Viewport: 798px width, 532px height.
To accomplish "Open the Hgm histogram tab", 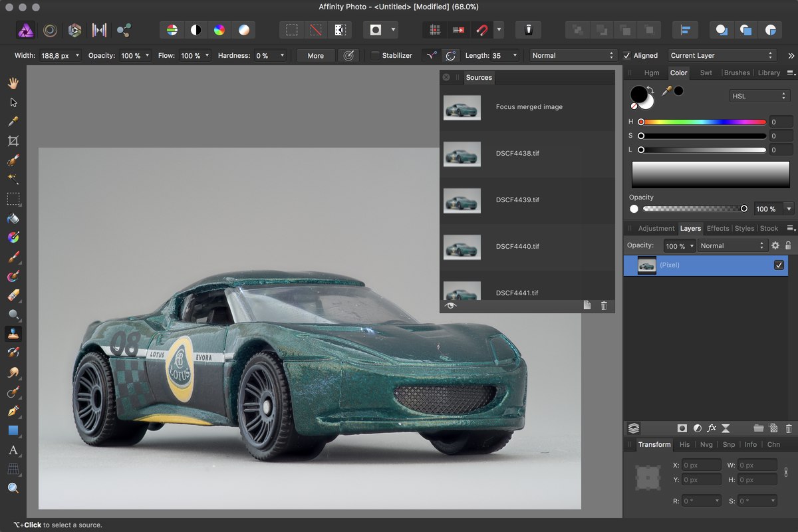I will [652, 73].
